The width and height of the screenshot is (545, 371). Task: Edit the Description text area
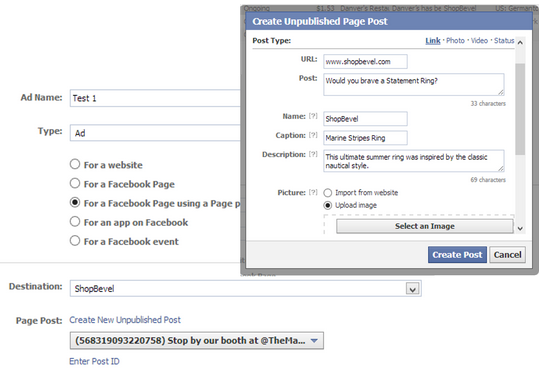coord(414,161)
